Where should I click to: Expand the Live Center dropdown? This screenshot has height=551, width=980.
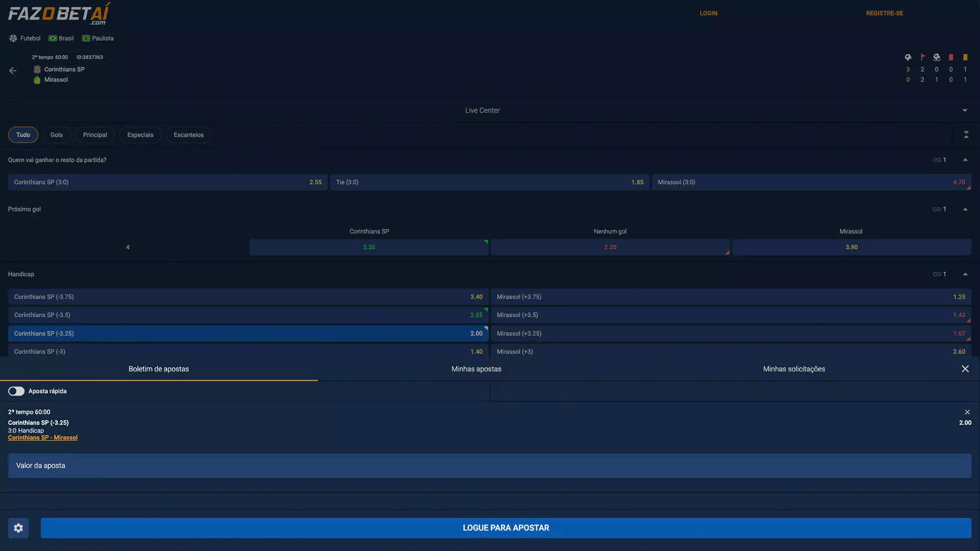(x=965, y=110)
